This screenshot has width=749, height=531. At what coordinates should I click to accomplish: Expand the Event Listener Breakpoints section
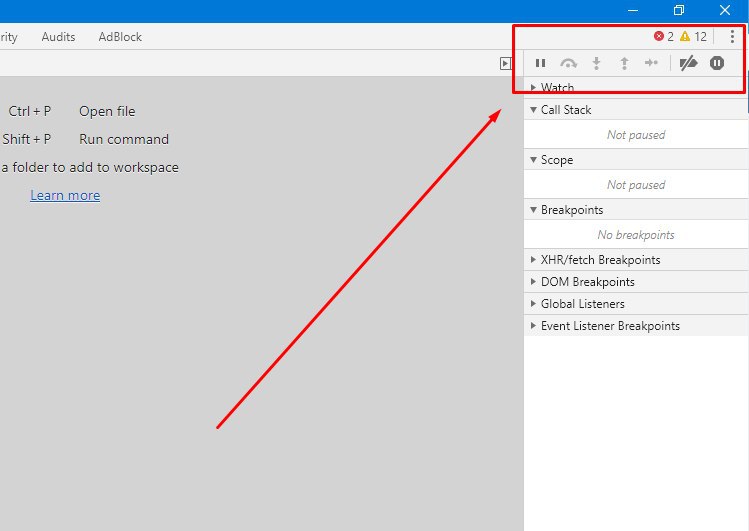pyautogui.click(x=636, y=326)
